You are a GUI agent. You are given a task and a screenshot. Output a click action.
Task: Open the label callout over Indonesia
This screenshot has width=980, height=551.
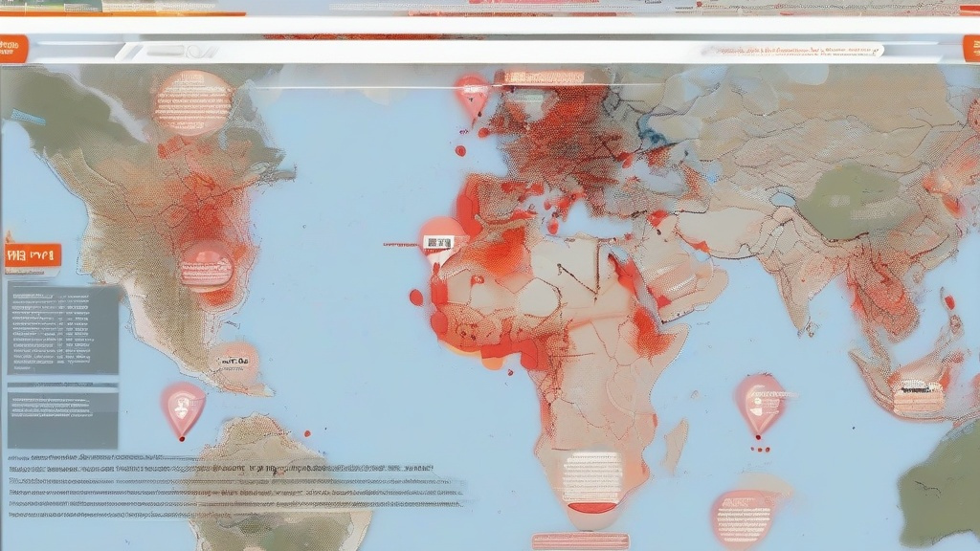917,393
